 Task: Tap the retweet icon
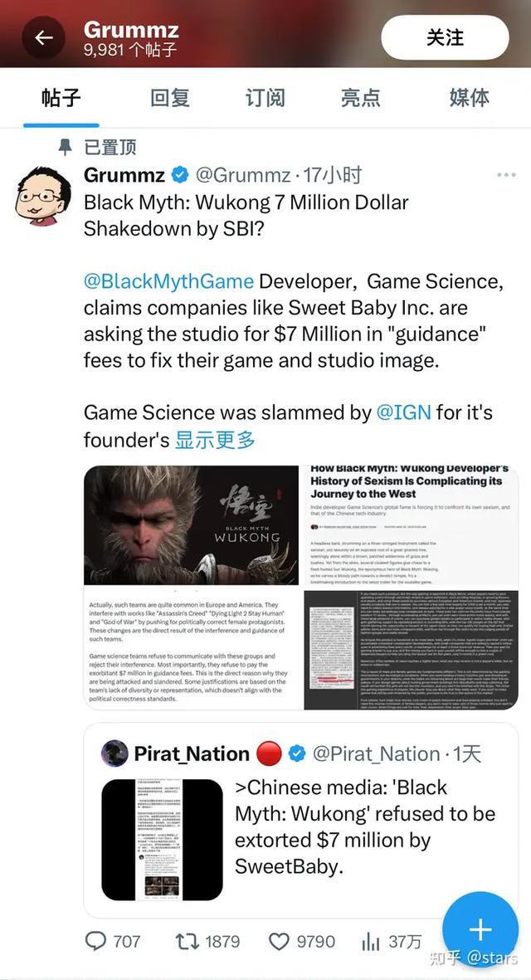(x=187, y=941)
